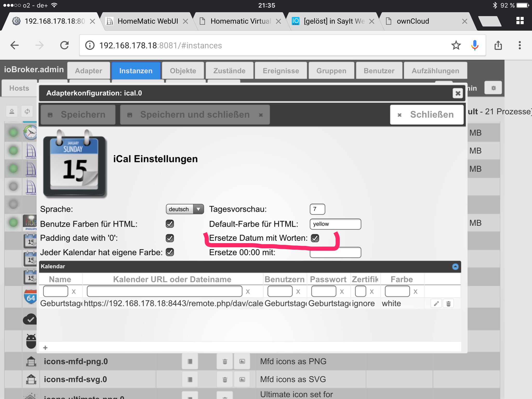Viewport: 532px width, 399px height.
Task: Switch to the Ereignisse tab
Action: 281,71
